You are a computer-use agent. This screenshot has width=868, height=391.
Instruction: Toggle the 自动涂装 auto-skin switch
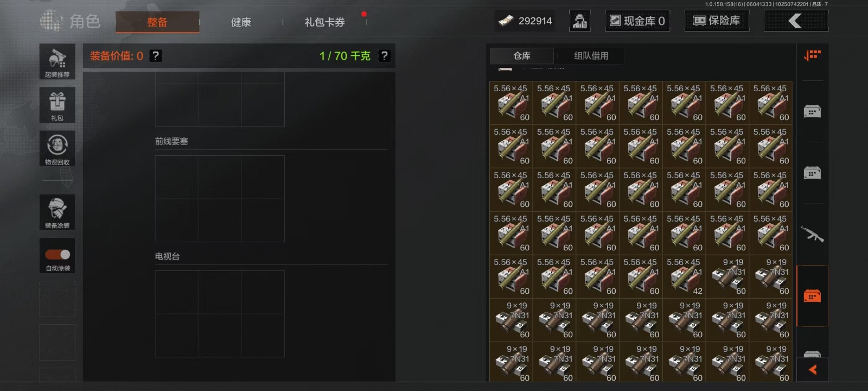point(57,255)
